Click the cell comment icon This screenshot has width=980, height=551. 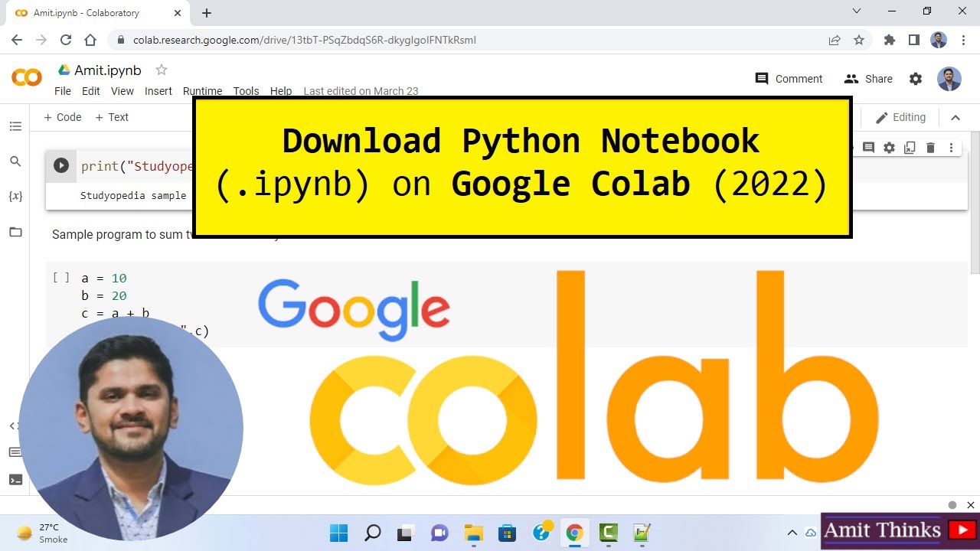pyautogui.click(x=868, y=148)
